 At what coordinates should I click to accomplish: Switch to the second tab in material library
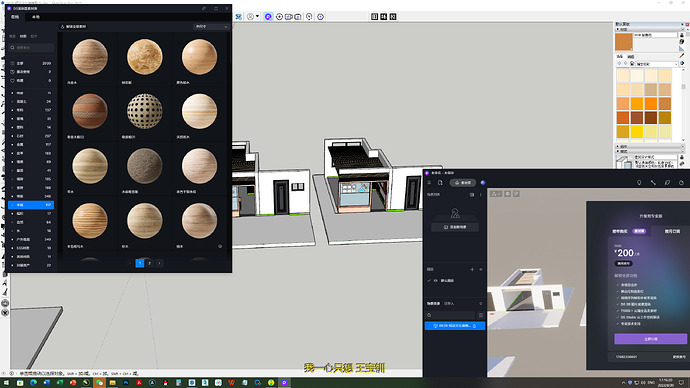(x=36, y=17)
